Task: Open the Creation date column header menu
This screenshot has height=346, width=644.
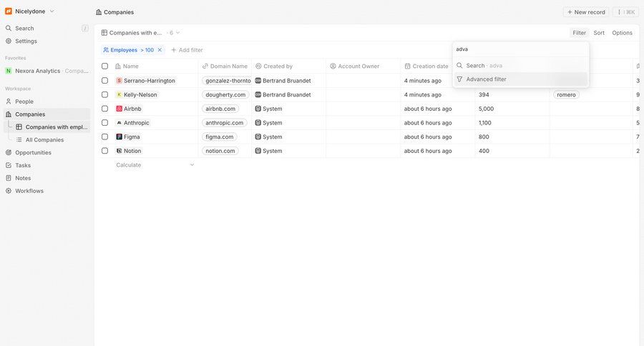Action: coord(426,66)
